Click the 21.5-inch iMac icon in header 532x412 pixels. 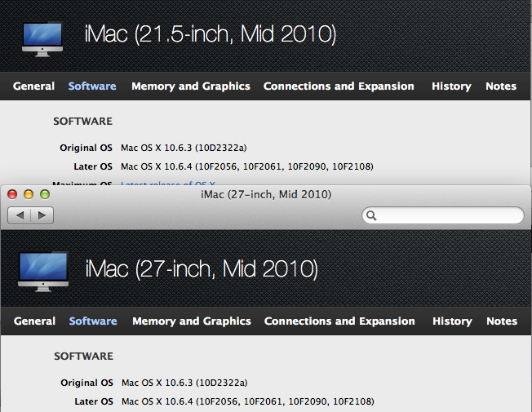[x=42, y=39]
